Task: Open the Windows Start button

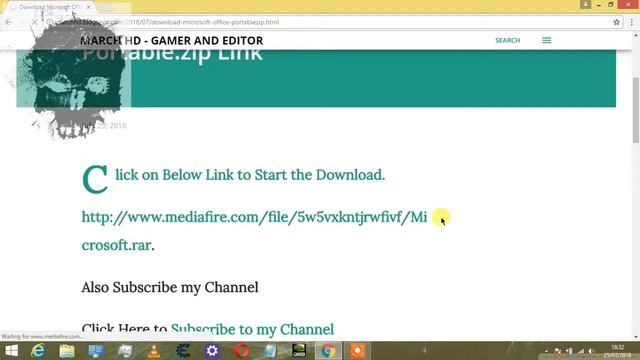Action: pyautogui.click(x=11, y=351)
